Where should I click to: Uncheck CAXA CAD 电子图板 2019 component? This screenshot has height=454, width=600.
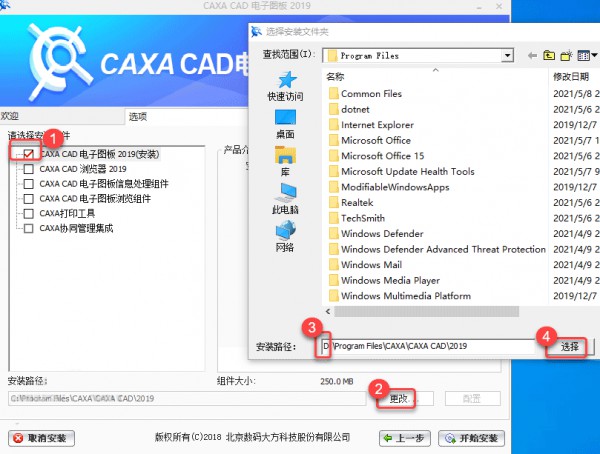29,154
